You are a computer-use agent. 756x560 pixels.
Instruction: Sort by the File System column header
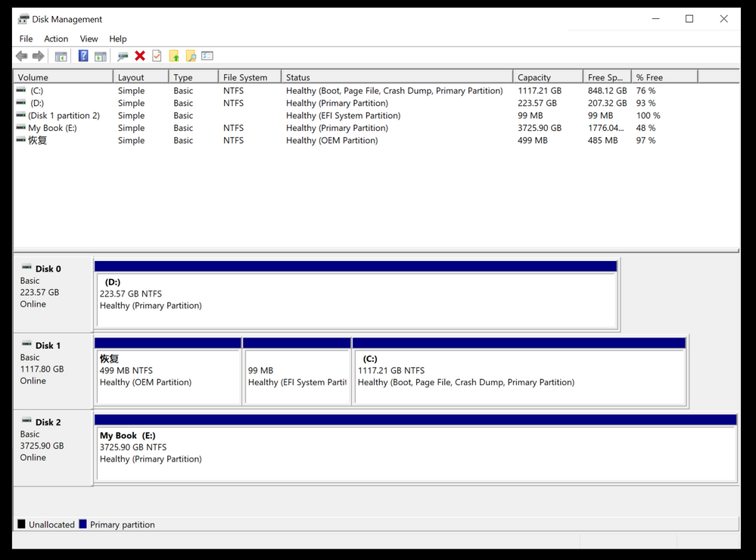245,77
